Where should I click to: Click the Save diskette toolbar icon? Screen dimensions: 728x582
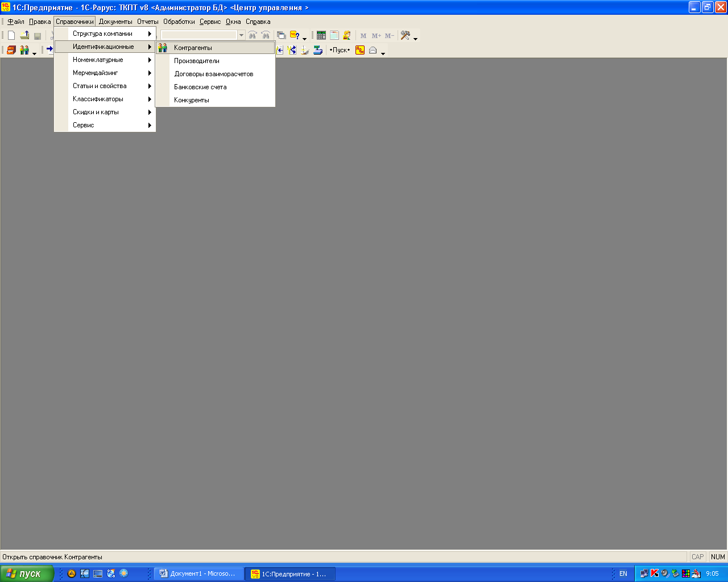click(38, 35)
